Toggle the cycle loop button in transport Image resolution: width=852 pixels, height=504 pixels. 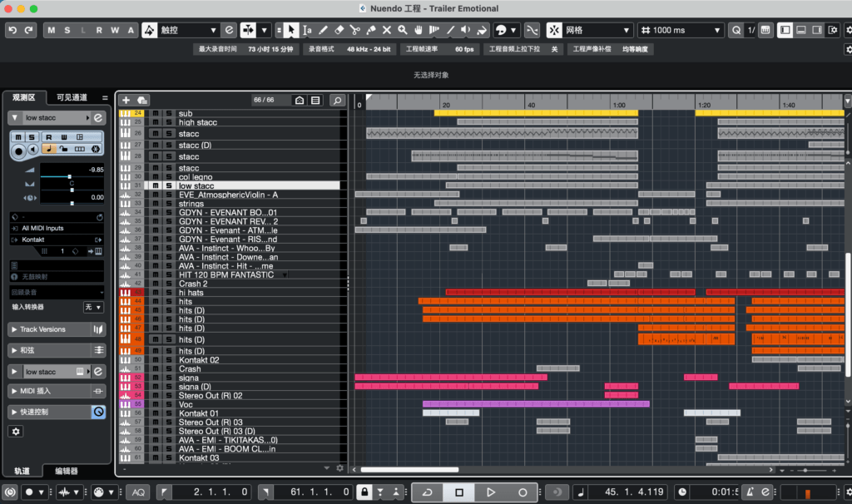(428, 492)
